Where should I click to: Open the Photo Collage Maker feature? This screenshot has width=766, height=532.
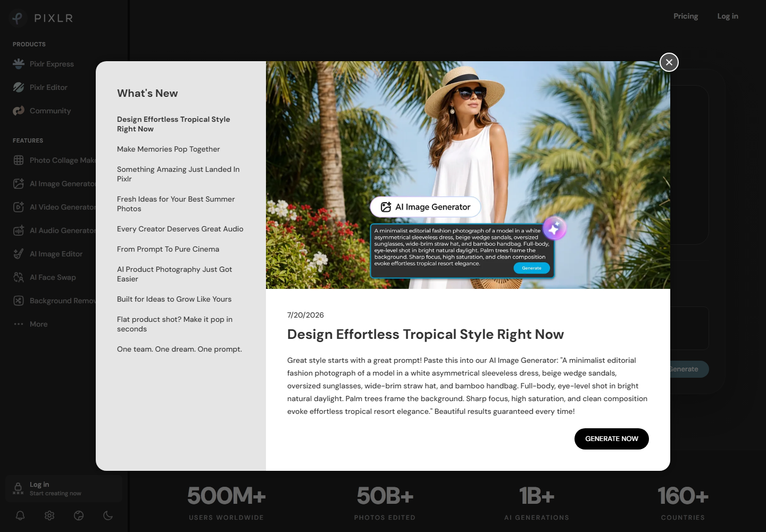[x=55, y=160]
